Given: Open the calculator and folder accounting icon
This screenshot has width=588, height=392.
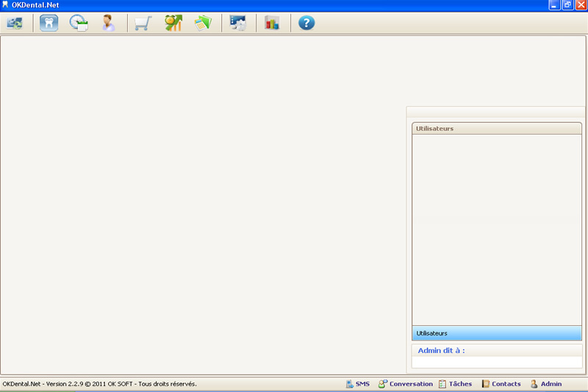Looking at the screenshot, I should coord(203,24).
